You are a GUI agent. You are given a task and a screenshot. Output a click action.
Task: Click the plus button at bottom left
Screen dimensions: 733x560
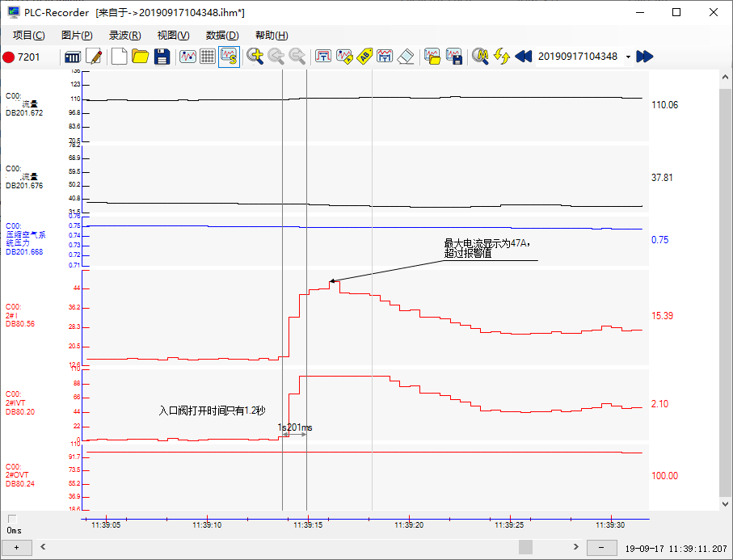(17, 547)
